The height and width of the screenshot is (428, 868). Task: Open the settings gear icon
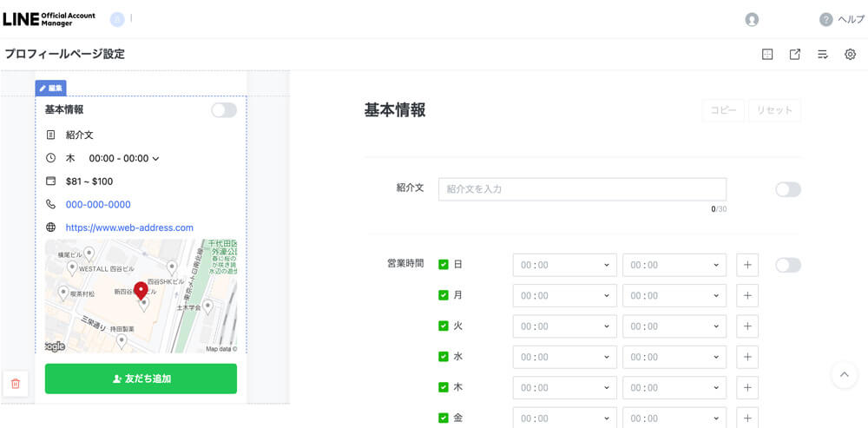[x=850, y=54]
